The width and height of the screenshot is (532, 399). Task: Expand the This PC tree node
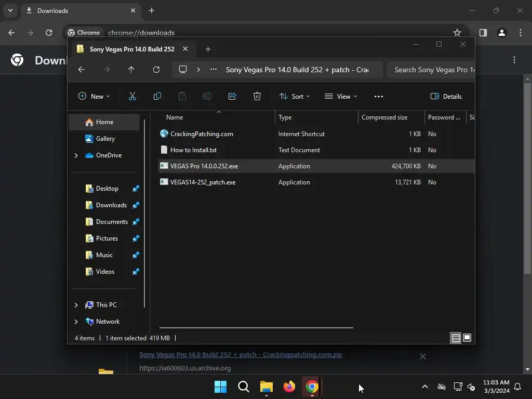pos(76,305)
